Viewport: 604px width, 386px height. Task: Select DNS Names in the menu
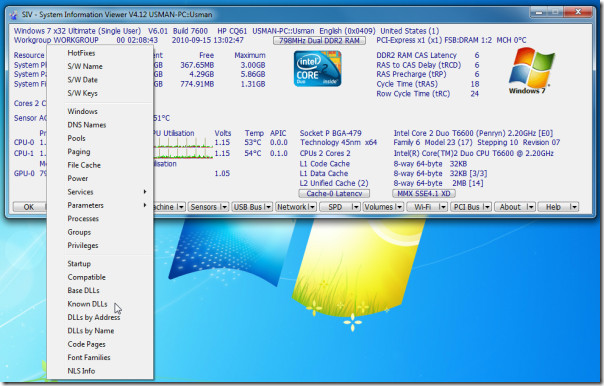[100, 125]
